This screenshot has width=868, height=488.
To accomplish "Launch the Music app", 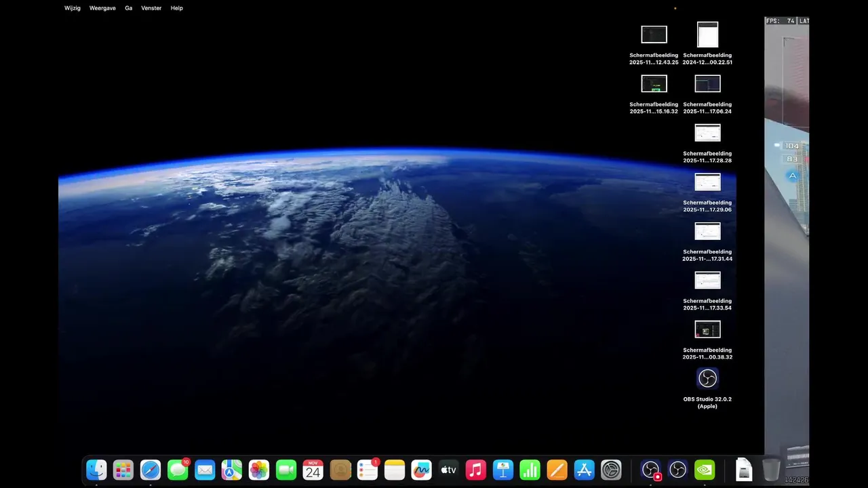I will 476,470.
